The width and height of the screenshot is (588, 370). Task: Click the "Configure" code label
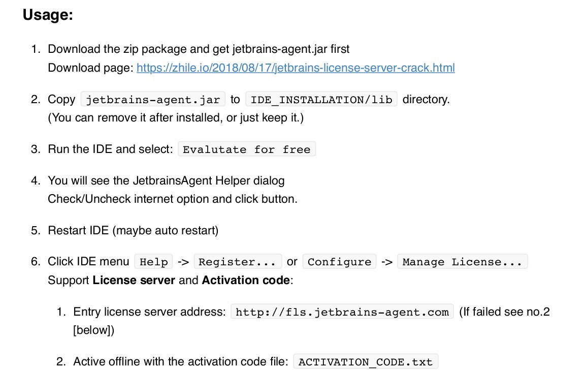(339, 262)
